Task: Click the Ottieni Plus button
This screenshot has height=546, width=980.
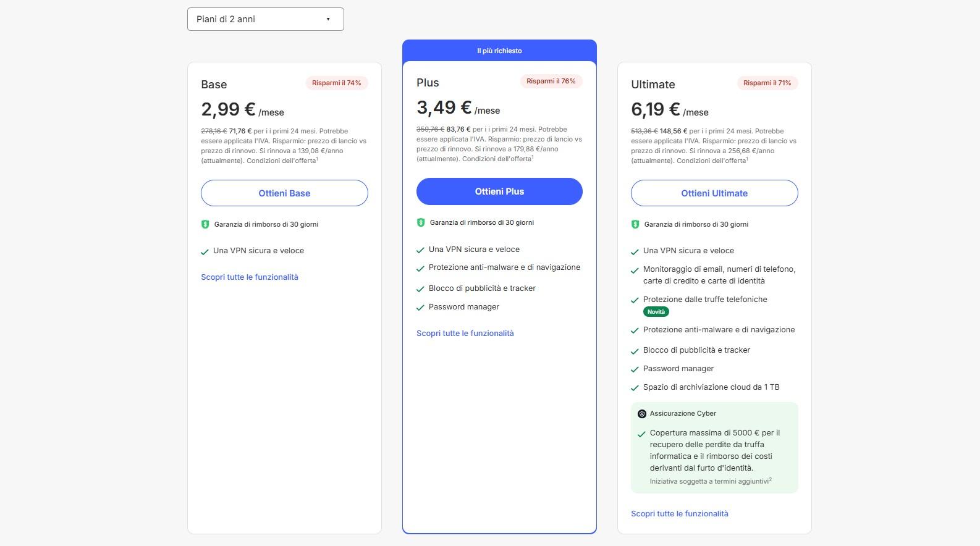Action: (x=499, y=191)
